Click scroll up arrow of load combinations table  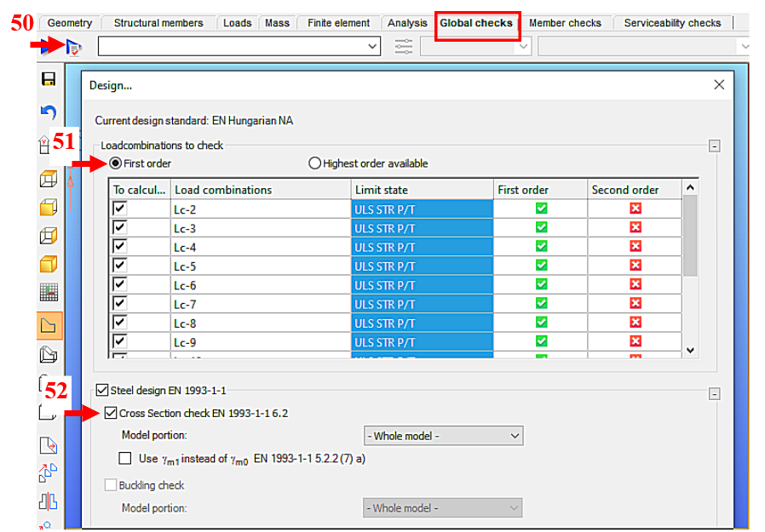coord(690,187)
